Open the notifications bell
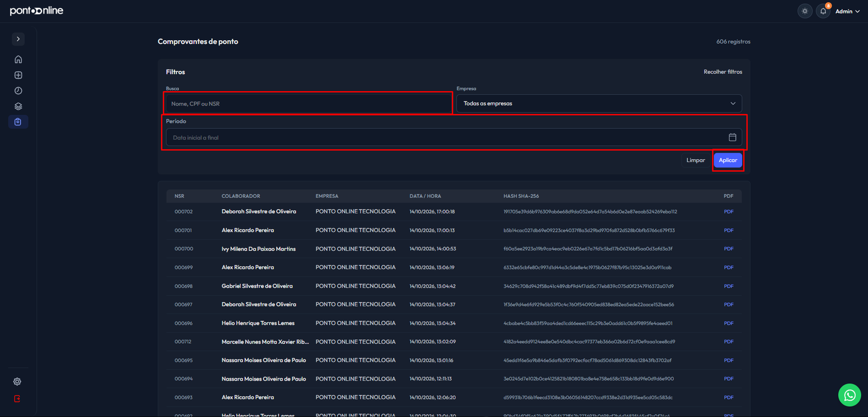Image resolution: width=868 pixels, height=417 pixels. (823, 11)
